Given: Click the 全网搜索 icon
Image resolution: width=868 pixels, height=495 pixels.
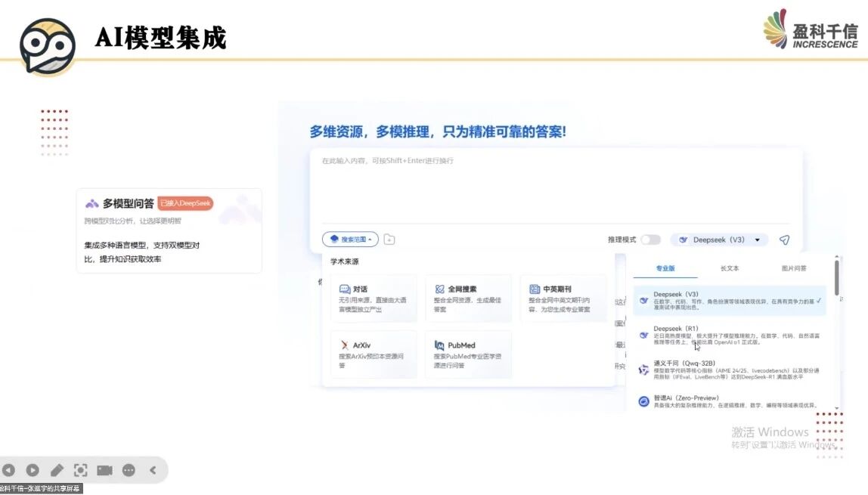Looking at the screenshot, I should (x=439, y=289).
